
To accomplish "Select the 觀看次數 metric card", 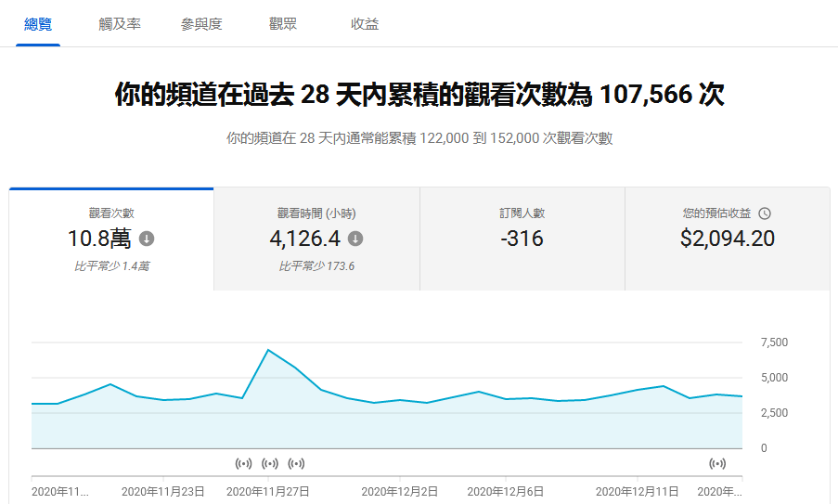I will (111, 239).
